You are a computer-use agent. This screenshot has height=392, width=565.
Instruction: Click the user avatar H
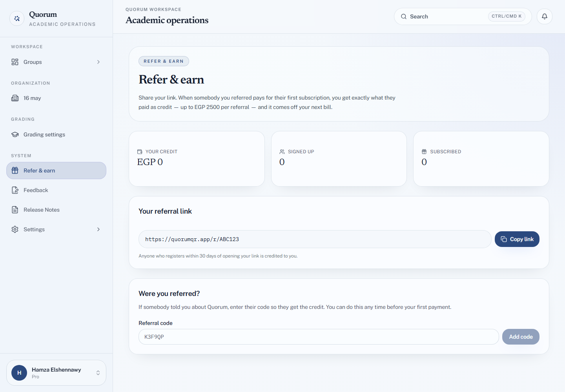(19, 373)
